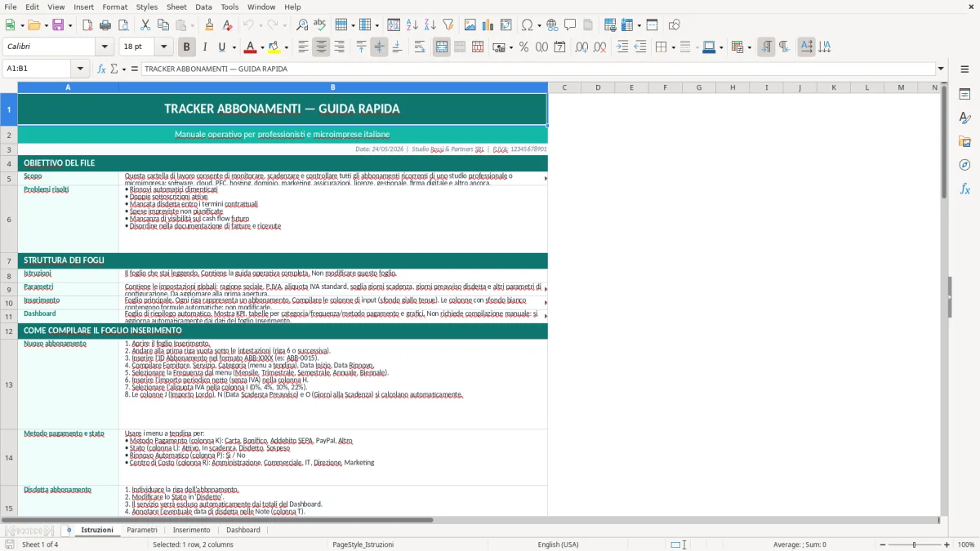The image size is (980, 551).
Task: Activate Clone Formatting paintbrush
Action: (209, 25)
